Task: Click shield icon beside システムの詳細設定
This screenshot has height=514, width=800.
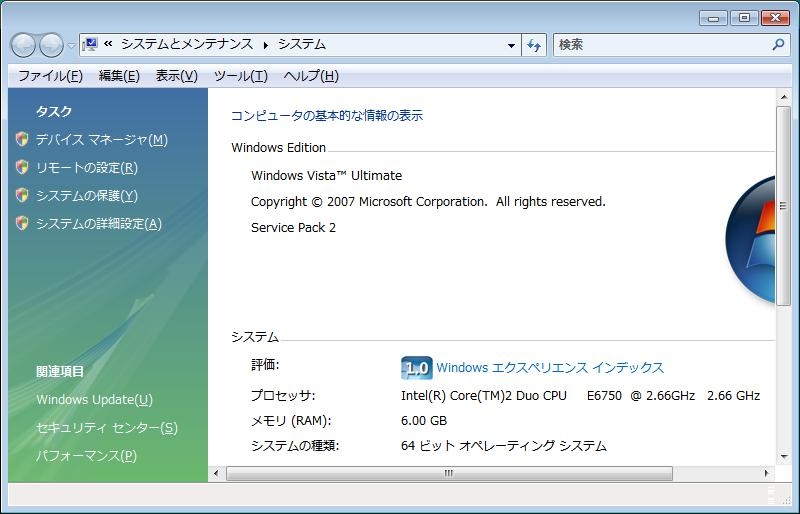Action: (22, 223)
